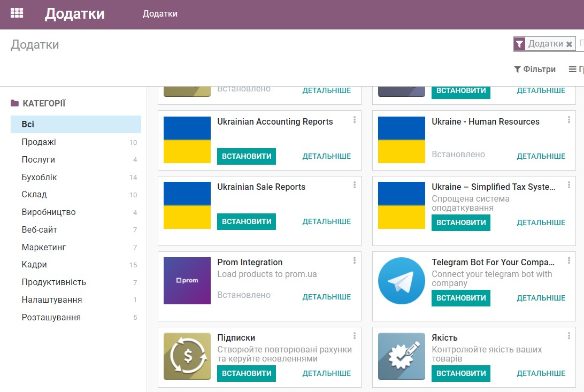Viewport: 584px width, 392px height.
Task: Click the Підписки circular dollar icon
Action: click(187, 356)
